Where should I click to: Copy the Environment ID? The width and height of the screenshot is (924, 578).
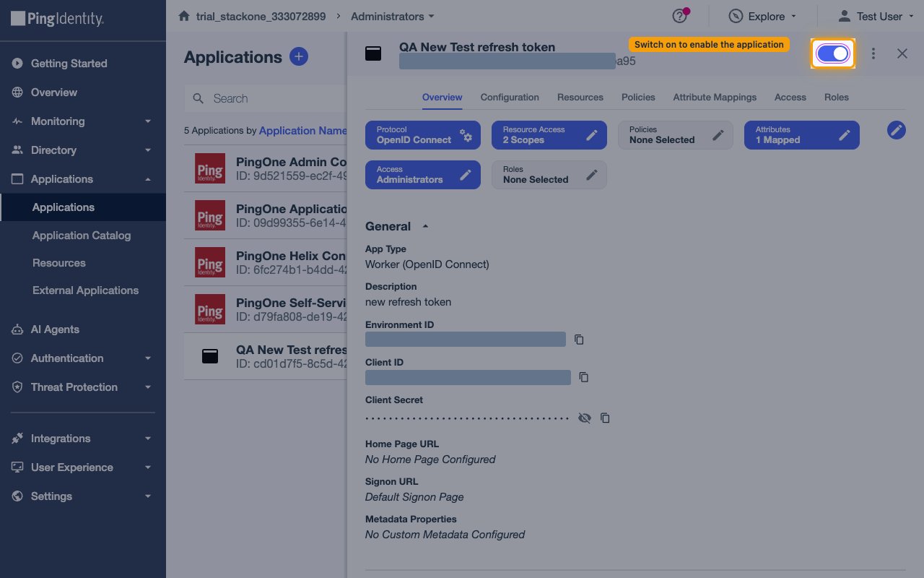pyautogui.click(x=579, y=340)
